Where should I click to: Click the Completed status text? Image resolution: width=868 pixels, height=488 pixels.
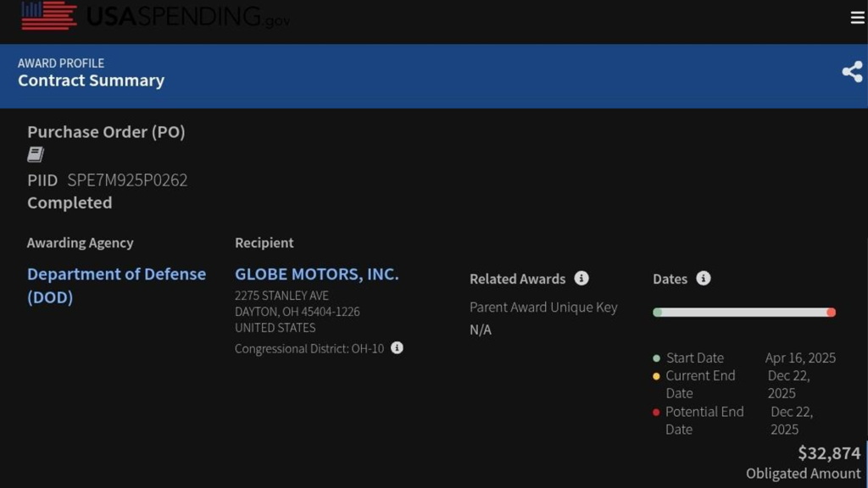coord(70,202)
